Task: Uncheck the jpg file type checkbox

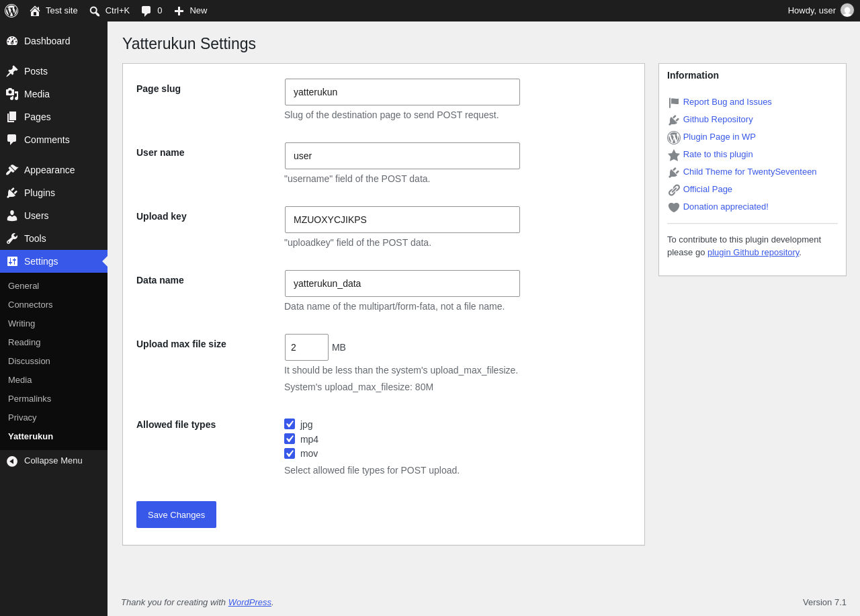Action: [x=290, y=424]
